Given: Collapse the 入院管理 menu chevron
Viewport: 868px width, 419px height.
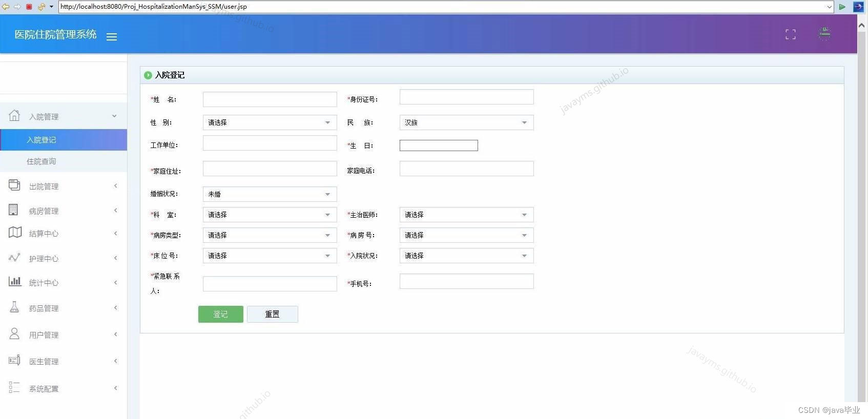Looking at the screenshot, I should tap(114, 116).
